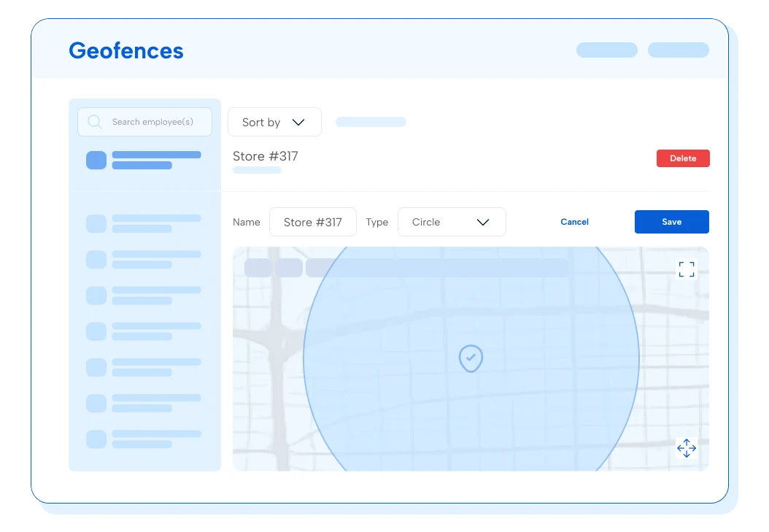Click the Geofences page heading
This screenshot has width=769, height=532.
tap(125, 50)
